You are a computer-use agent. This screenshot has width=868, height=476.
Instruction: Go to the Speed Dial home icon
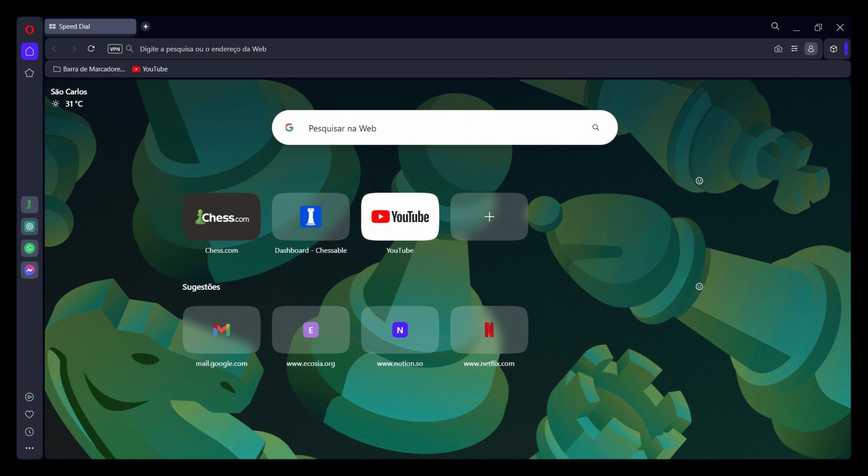point(29,51)
